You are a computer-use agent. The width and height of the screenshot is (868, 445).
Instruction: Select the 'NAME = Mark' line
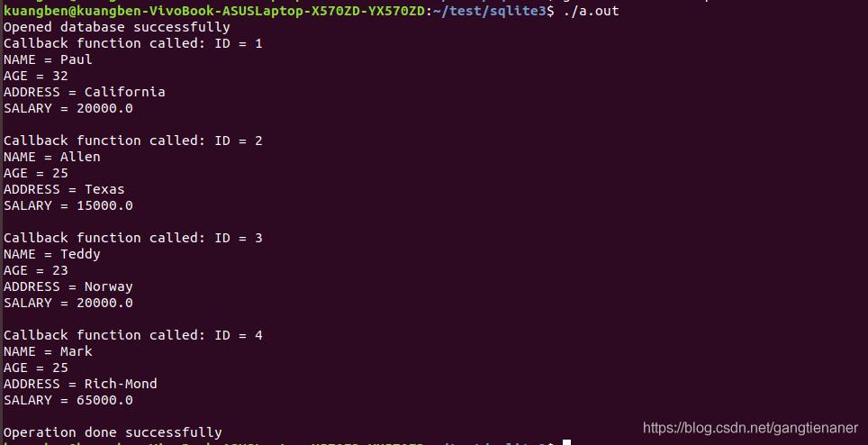48,351
